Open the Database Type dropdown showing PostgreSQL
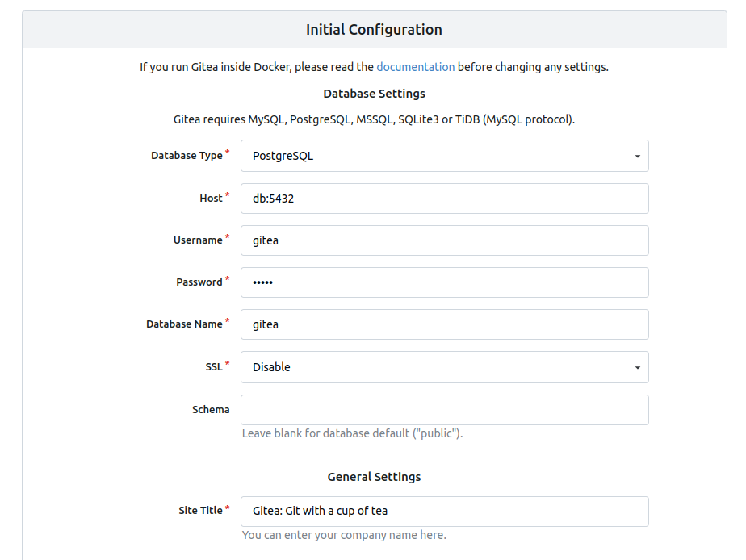Screen dimensions: 746x560 [x=444, y=156]
